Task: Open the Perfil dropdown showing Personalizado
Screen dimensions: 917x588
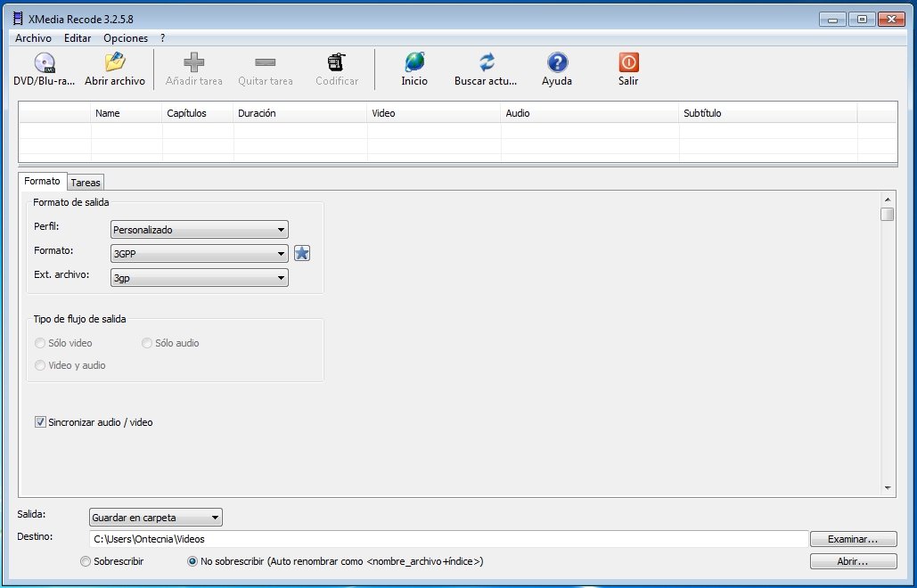Action: tap(200, 230)
